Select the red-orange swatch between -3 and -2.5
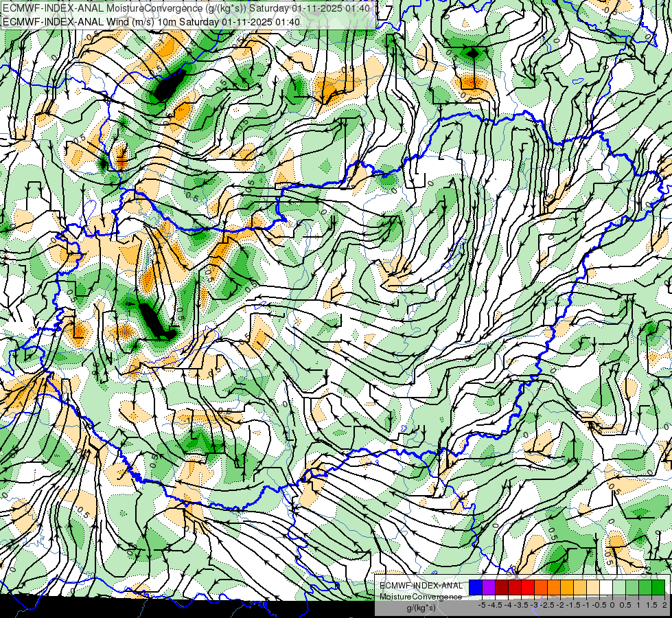672x618 pixels. click(x=541, y=588)
